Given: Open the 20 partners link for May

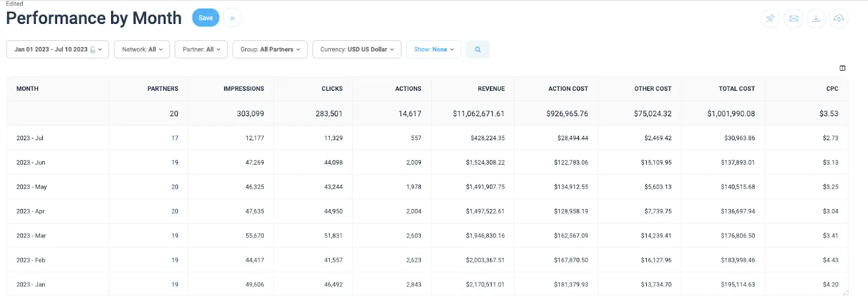Looking at the screenshot, I should point(175,187).
